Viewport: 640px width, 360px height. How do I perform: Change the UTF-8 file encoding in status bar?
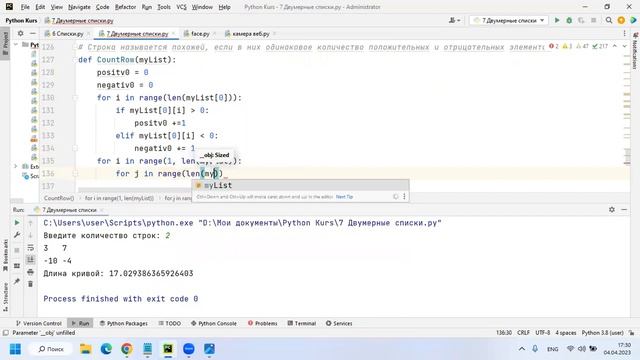(542, 333)
